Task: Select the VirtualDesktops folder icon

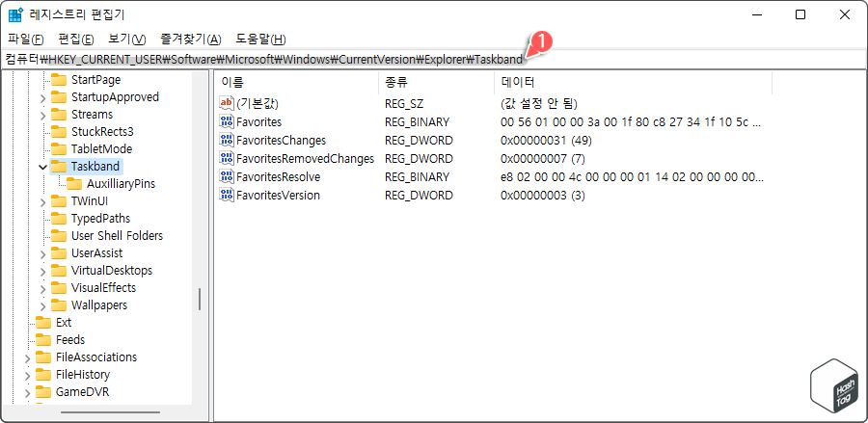Action: coord(59,271)
